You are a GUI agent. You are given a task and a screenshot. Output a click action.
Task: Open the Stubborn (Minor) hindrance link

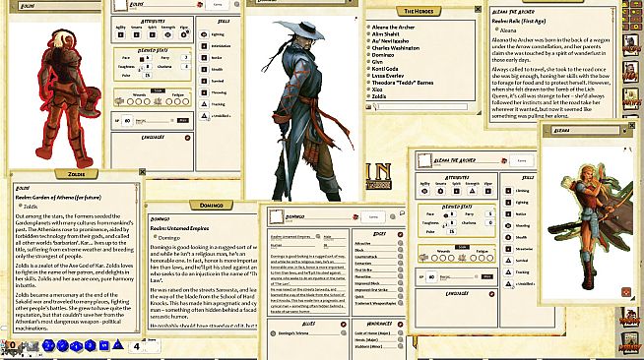coord(400,346)
